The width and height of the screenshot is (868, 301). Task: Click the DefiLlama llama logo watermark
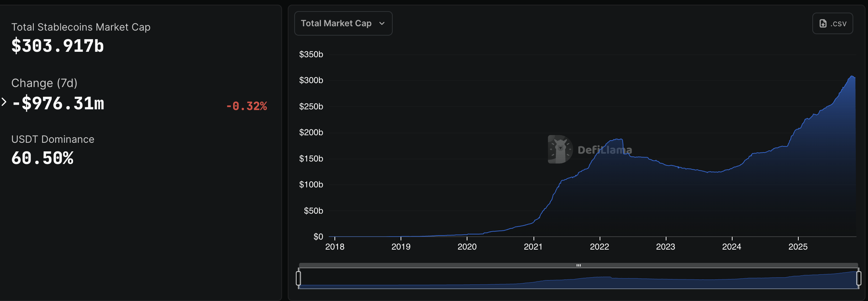[x=559, y=149]
